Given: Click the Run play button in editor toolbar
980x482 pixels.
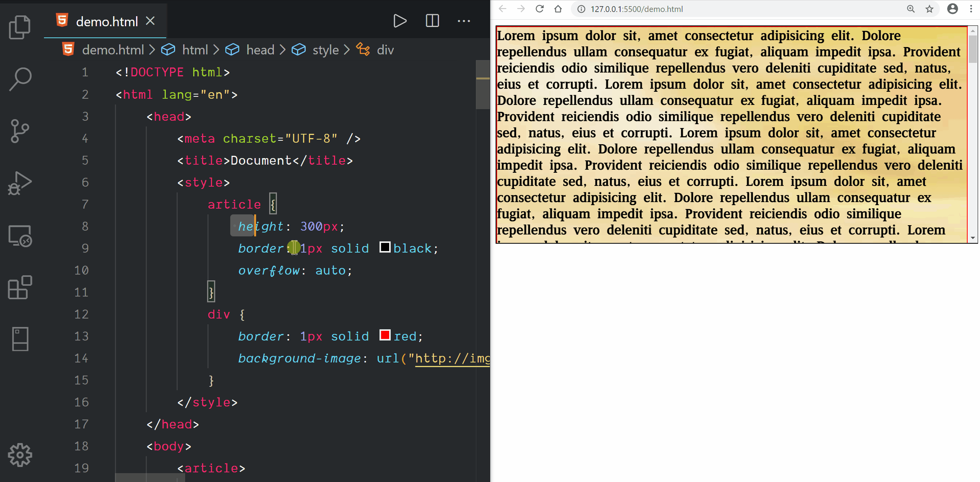Looking at the screenshot, I should tap(400, 21).
